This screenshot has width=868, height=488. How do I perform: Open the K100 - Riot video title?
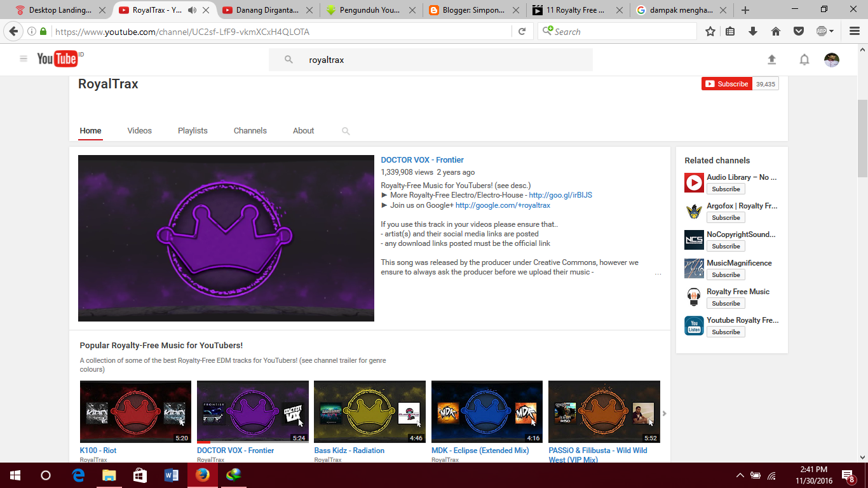(x=98, y=451)
